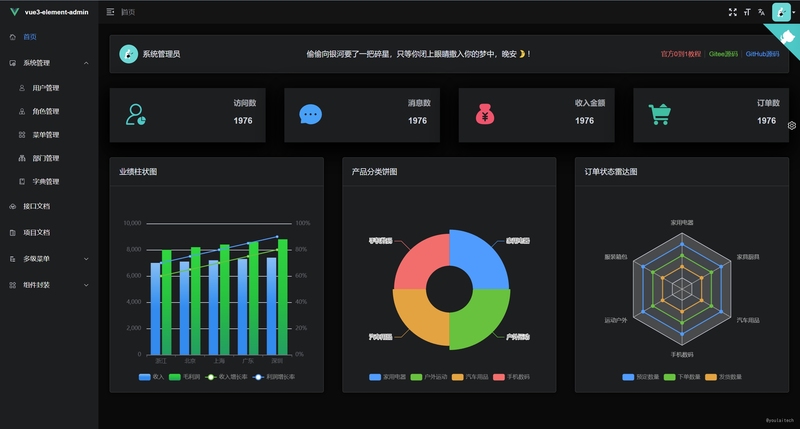Open the font size switcher icon
The width and height of the screenshot is (800, 429).
tap(747, 12)
